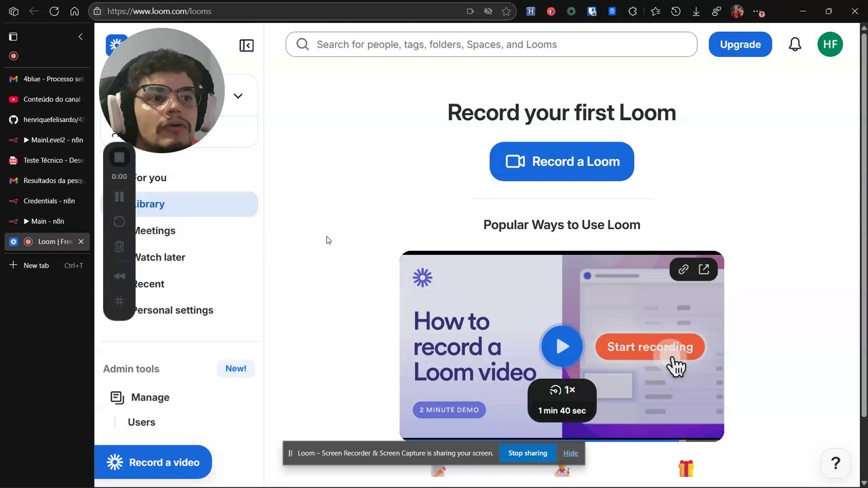This screenshot has height=488, width=868.
Task: Delete the Loom recording with trash icon
Action: pos(119,247)
